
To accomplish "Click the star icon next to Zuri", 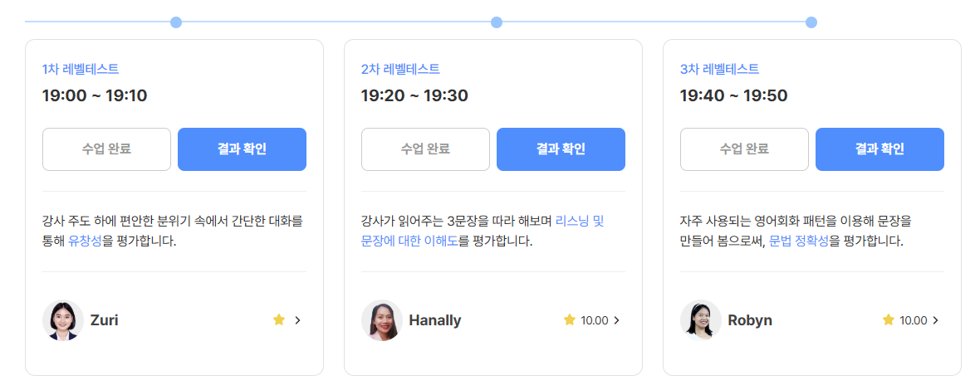I will pyautogui.click(x=279, y=320).
